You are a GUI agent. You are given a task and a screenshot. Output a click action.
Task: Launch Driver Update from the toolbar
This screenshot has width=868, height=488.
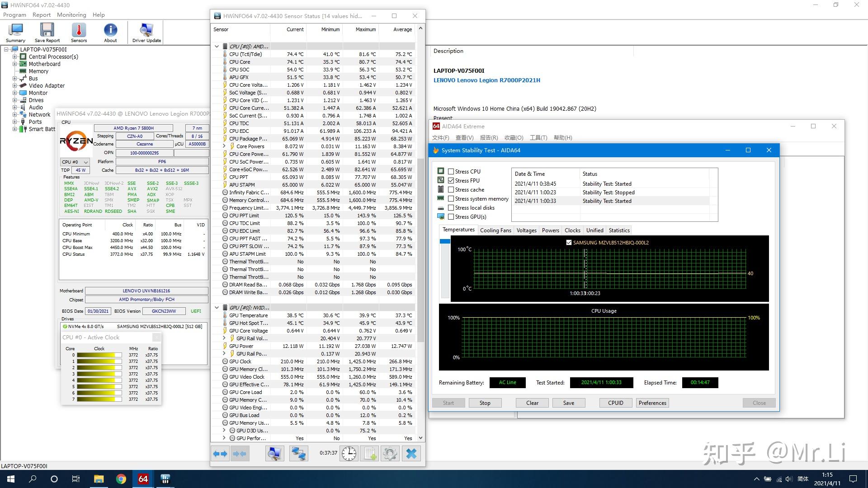pos(146,33)
